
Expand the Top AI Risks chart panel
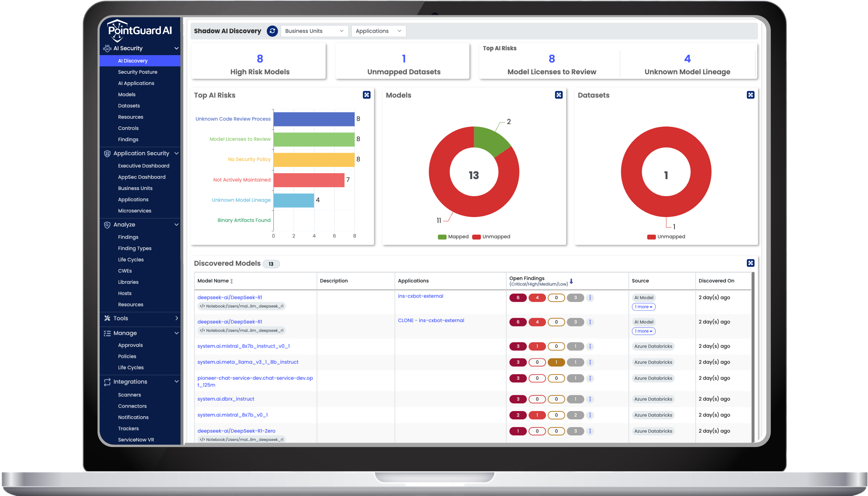pos(366,95)
